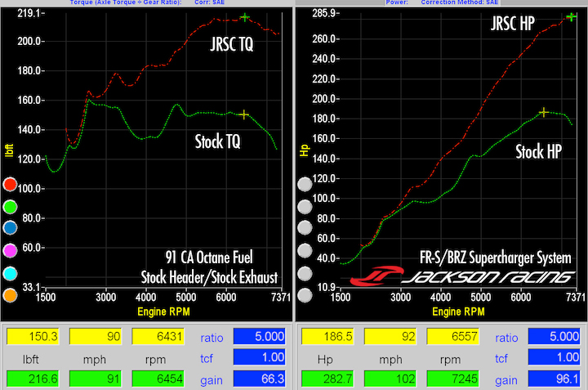Select the green torque field reading 216.6
Image resolution: width=588 pixels, height=390 pixels.
pos(33,379)
